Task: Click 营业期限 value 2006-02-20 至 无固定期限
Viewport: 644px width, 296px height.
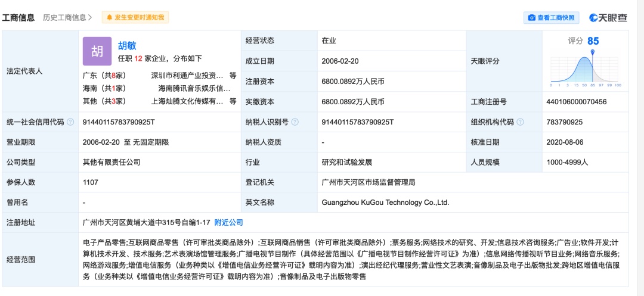Action: pos(126,142)
